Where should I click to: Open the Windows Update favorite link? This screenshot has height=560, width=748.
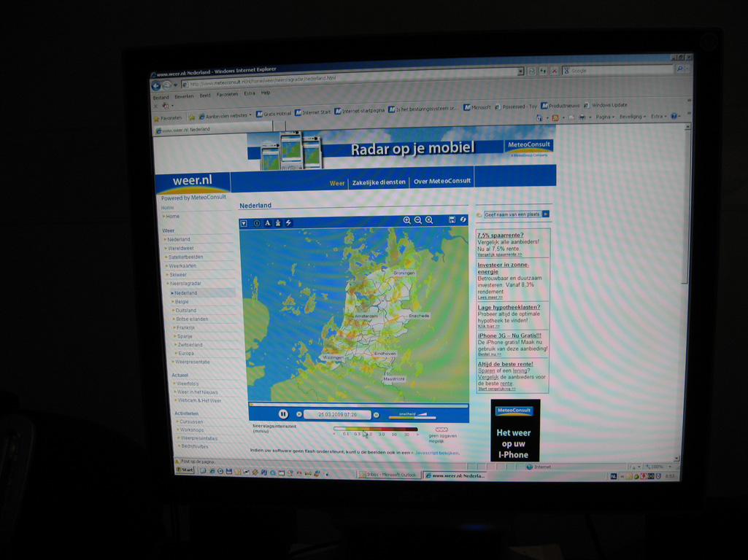tap(606, 105)
